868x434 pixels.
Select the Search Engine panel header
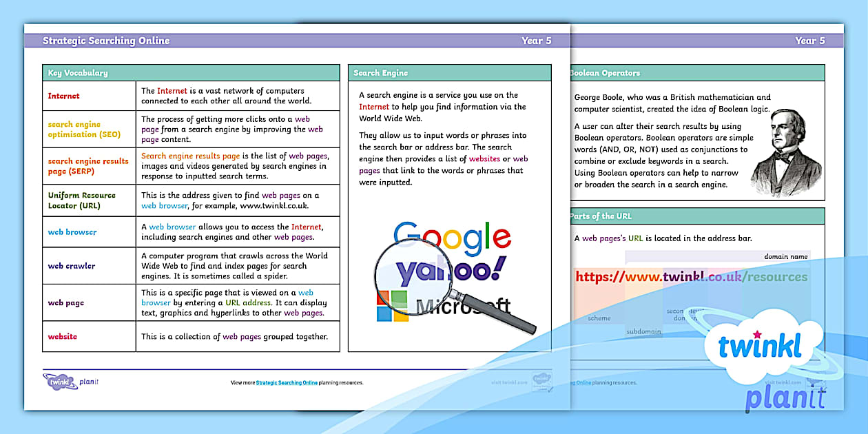[380, 72]
